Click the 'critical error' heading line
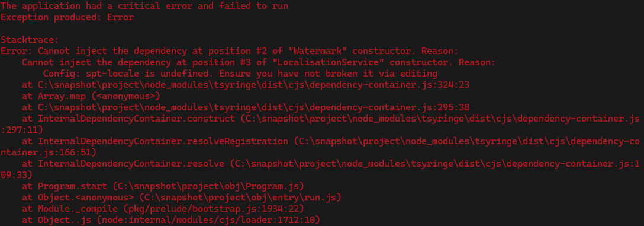Screen dimensions: 644x226 (144, 6)
